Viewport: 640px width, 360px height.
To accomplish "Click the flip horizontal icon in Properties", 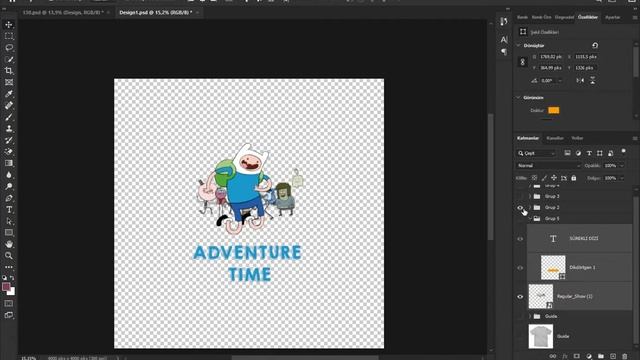I will [x=580, y=80].
